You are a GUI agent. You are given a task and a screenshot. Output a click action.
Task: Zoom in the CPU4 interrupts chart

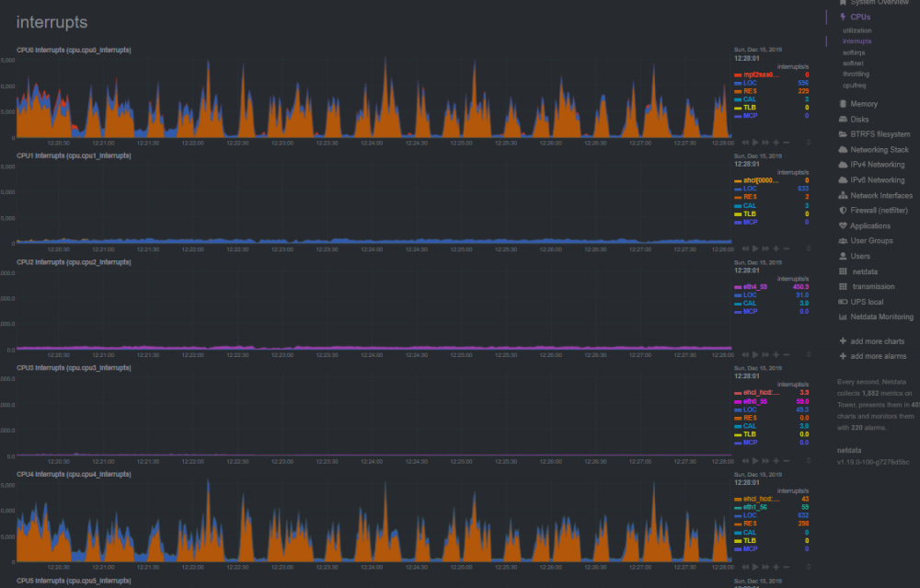(776, 567)
